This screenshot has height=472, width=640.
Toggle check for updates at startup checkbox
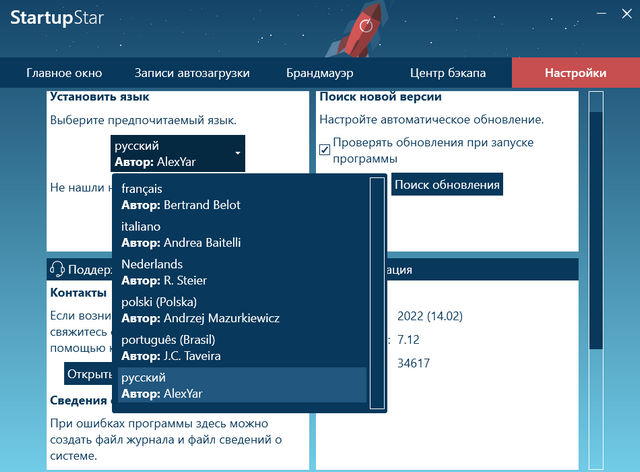325,150
